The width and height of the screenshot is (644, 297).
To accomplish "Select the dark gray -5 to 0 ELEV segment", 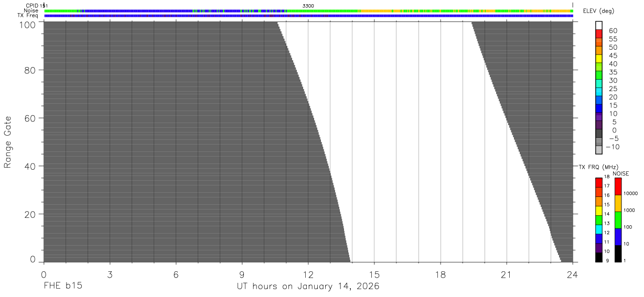I will 599,133.
